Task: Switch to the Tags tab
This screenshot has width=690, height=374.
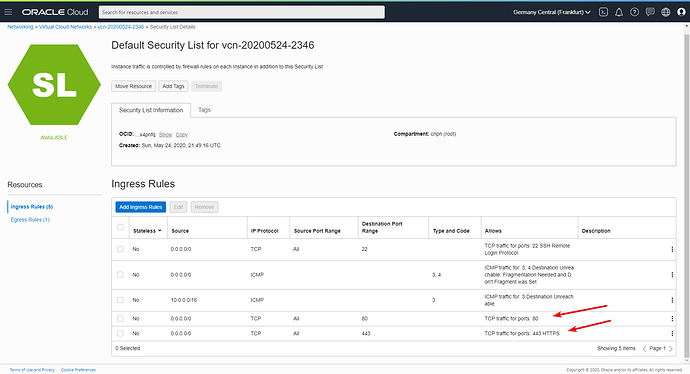Action: point(204,110)
